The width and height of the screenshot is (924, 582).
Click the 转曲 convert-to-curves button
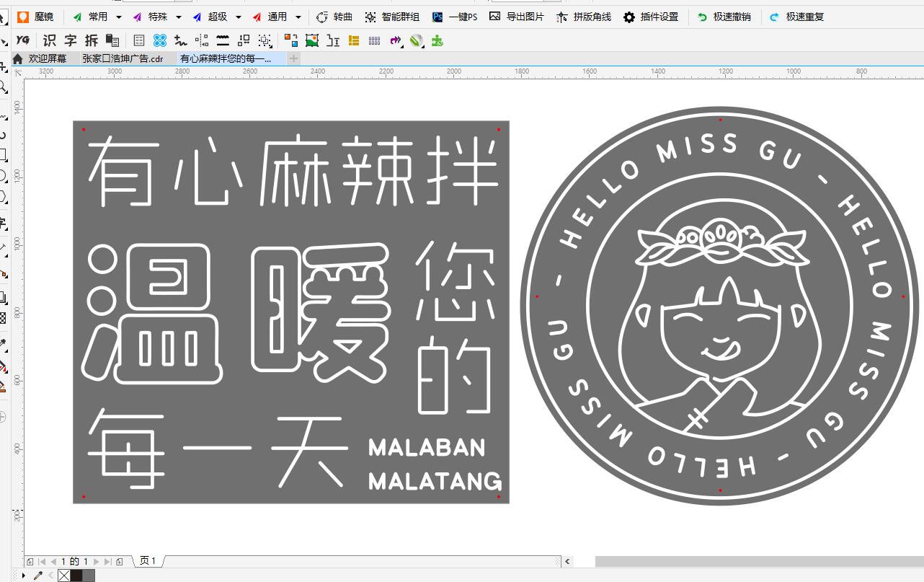334,17
